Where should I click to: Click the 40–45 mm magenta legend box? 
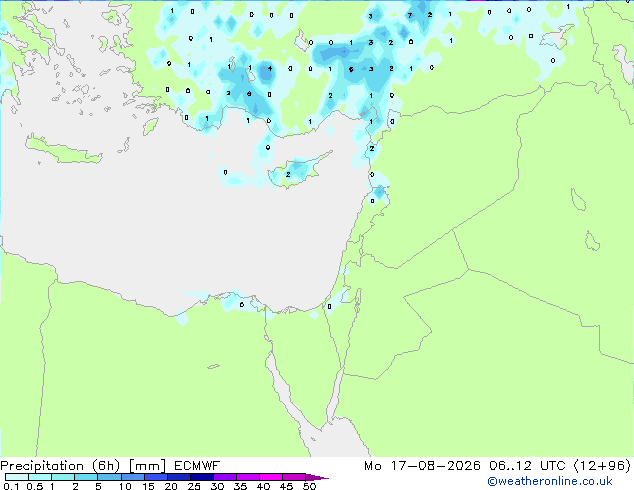(271, 477)
